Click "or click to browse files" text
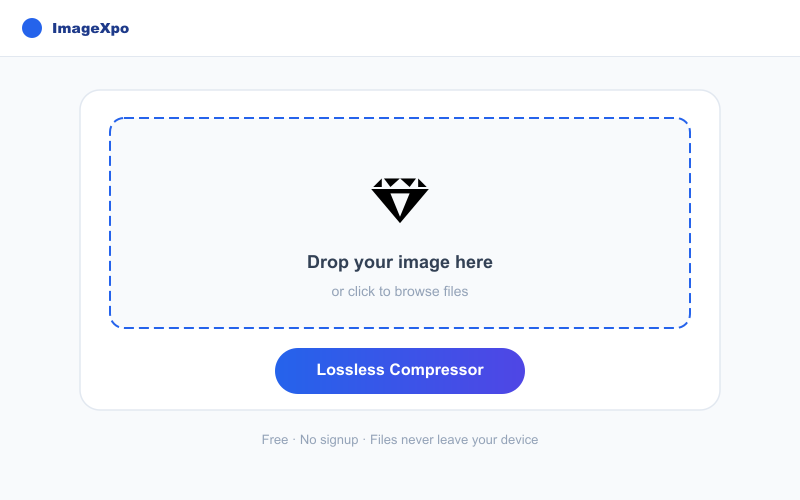 tap(400, 291)
